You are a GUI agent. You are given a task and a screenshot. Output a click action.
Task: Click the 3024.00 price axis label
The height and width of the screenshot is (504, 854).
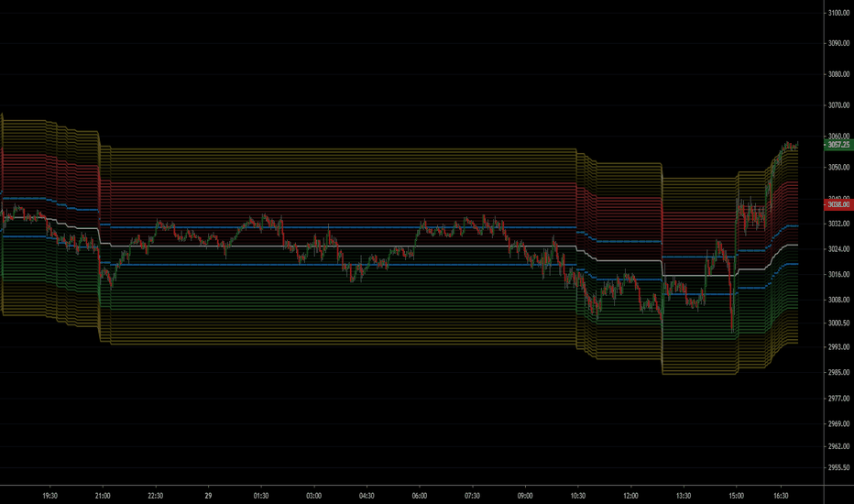click(x=838, y=249)
